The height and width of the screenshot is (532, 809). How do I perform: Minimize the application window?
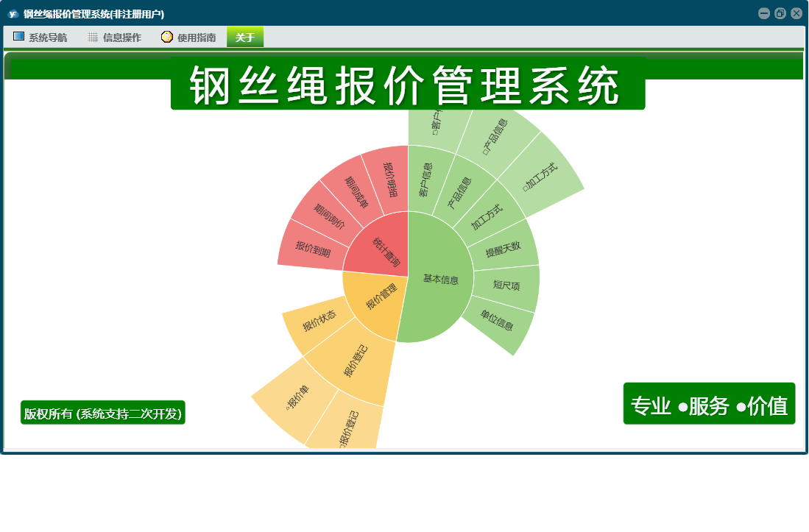764,13
